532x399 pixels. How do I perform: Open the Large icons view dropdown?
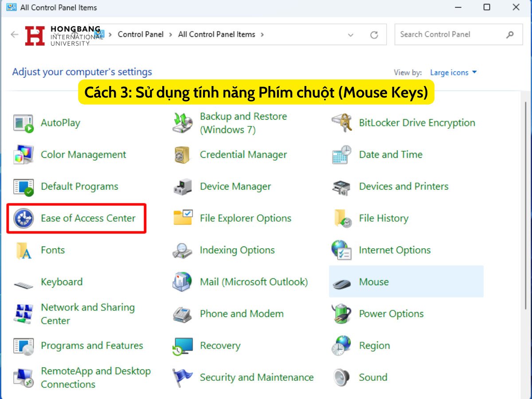click(x=453, y=72)
